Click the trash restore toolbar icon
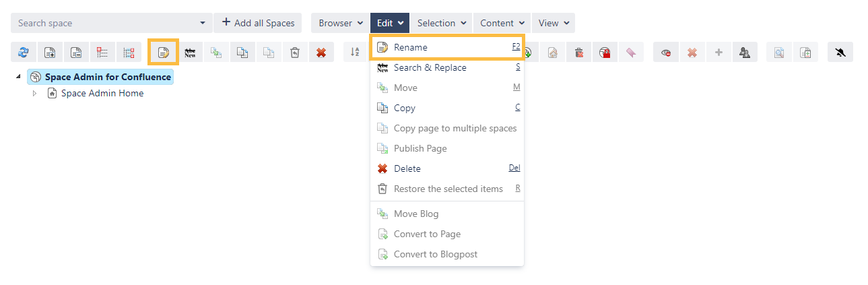 point(295,53)
